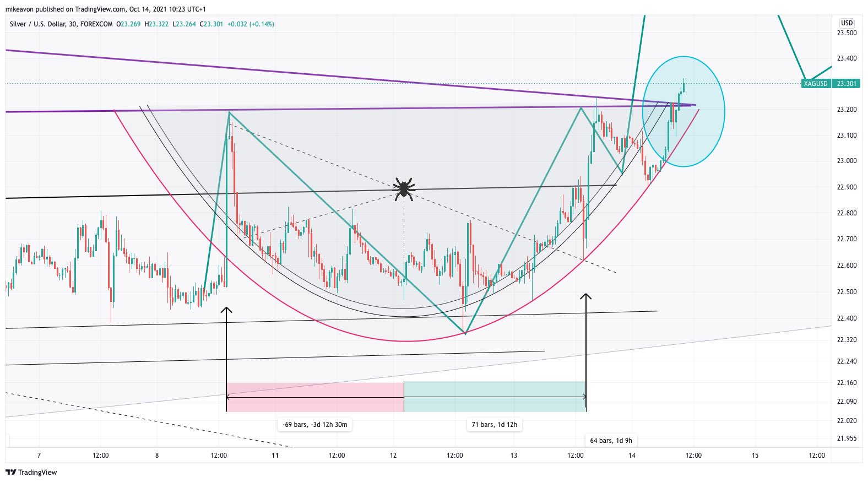The height and width of the screenshot is (482, 868).
Task: Select the teal date range box
Action: 495,397
